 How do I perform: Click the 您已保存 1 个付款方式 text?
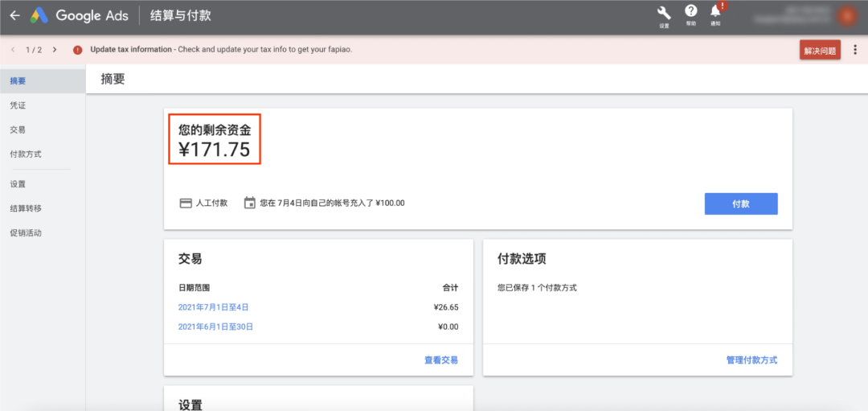(x=537, y=287)
